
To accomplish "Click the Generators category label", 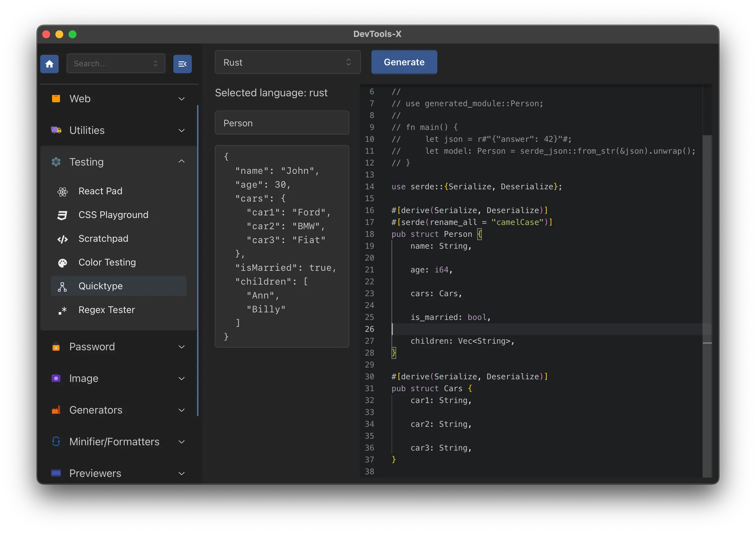I will click(96, 410).
